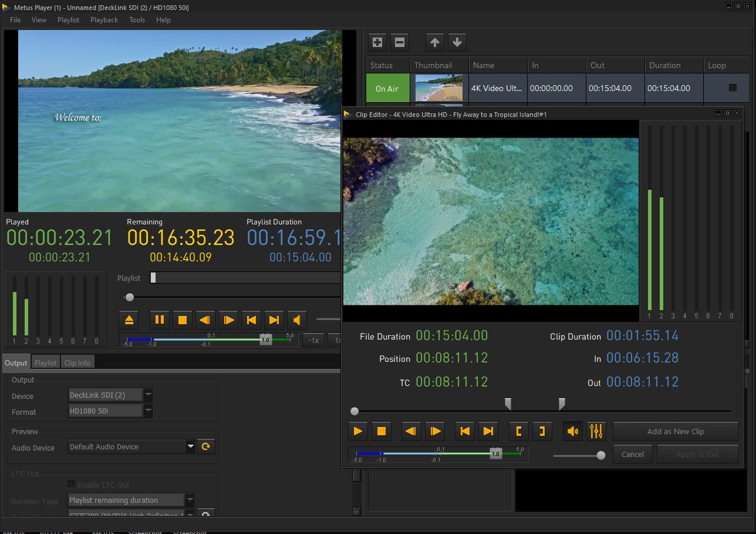Toggle Clip Editor speaker audio icon
756x534 pixels.
coord(572,431)
